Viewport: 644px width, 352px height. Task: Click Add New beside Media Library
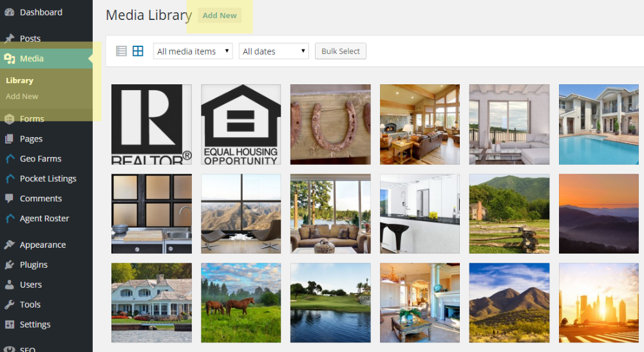(x=220, y=15)
